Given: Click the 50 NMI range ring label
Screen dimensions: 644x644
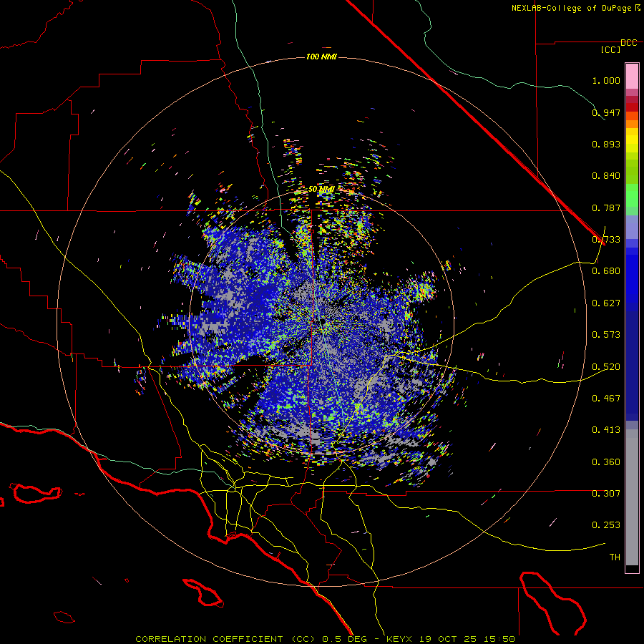Looking at the screenshot, I should pyautogui.click(x=321, y=190).
